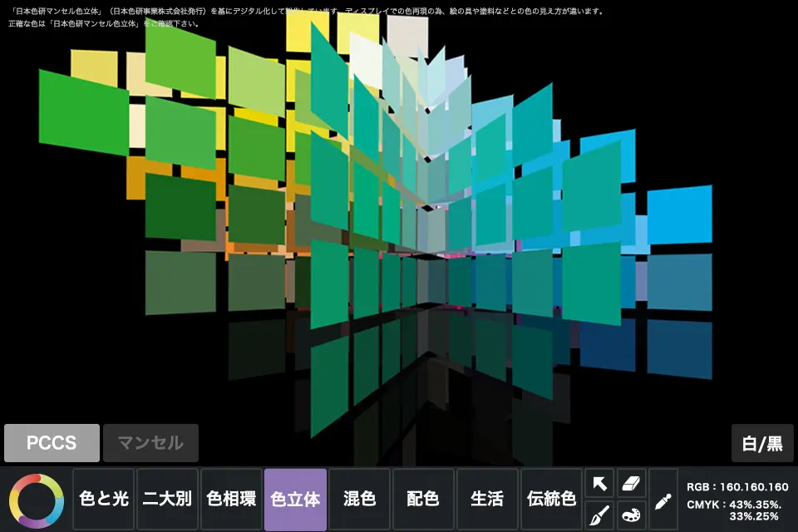Open the 混色 tab
Image resolution: width=798 pixels, height=532 pixels.
[x=359, y=500]
